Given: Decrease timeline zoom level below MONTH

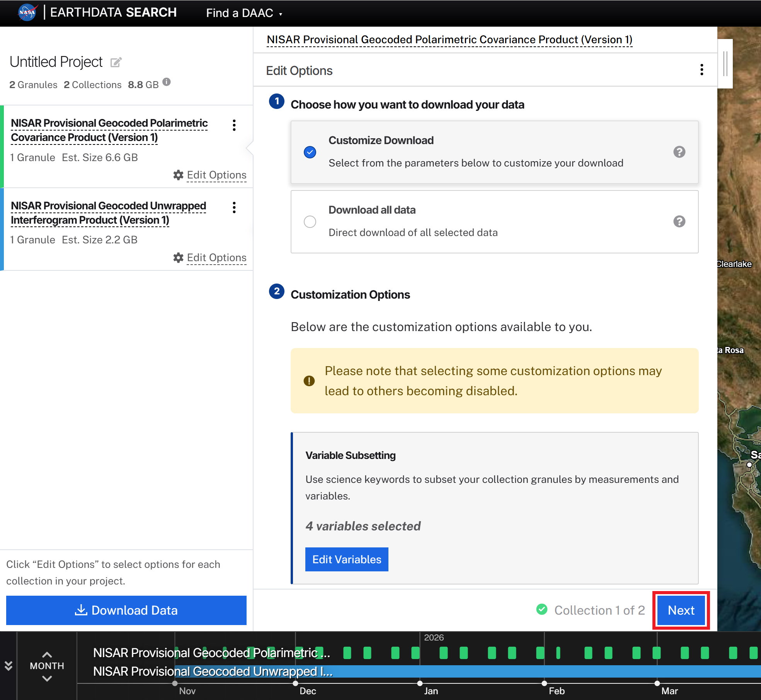Looking at the screenshot, I should (47, 679).
